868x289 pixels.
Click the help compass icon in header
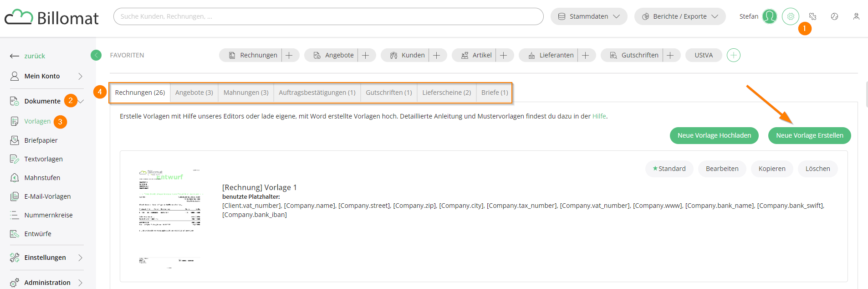coord(834,16)
